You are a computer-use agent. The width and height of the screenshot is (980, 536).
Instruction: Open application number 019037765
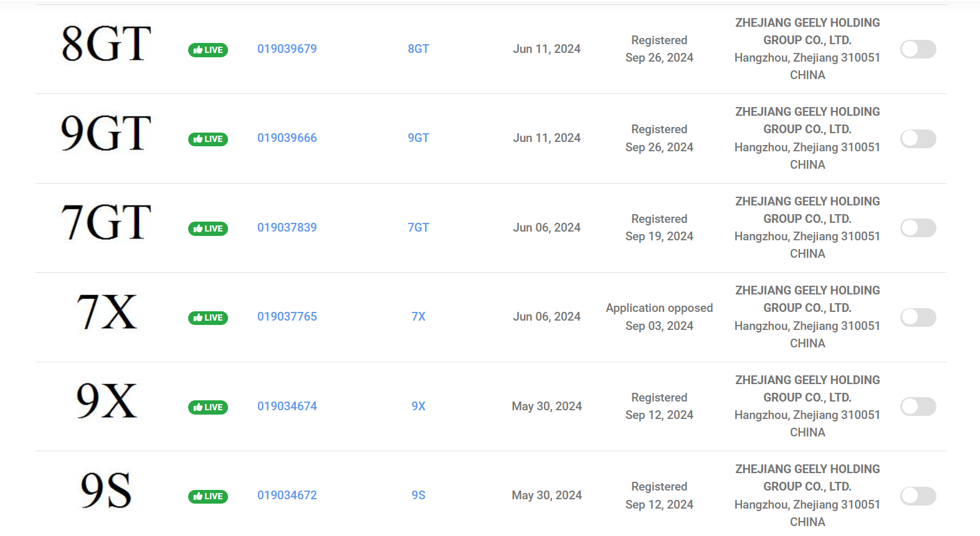(287, 316)
